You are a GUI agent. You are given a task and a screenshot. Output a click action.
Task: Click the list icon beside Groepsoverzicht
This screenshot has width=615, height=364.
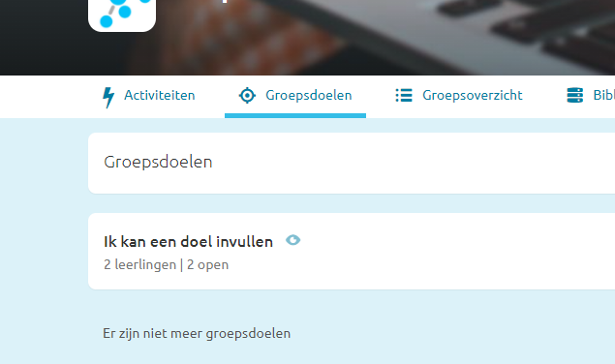[x=404, y=95]
